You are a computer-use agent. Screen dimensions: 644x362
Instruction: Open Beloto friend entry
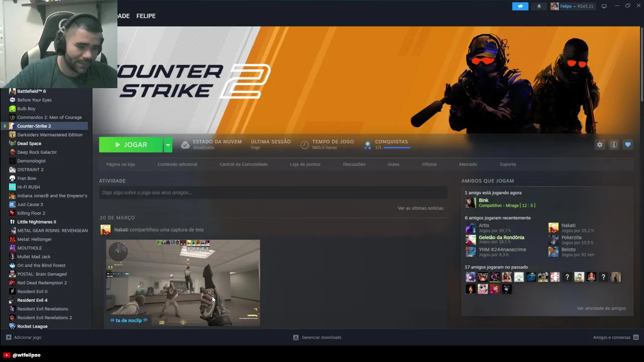point(571,252)
